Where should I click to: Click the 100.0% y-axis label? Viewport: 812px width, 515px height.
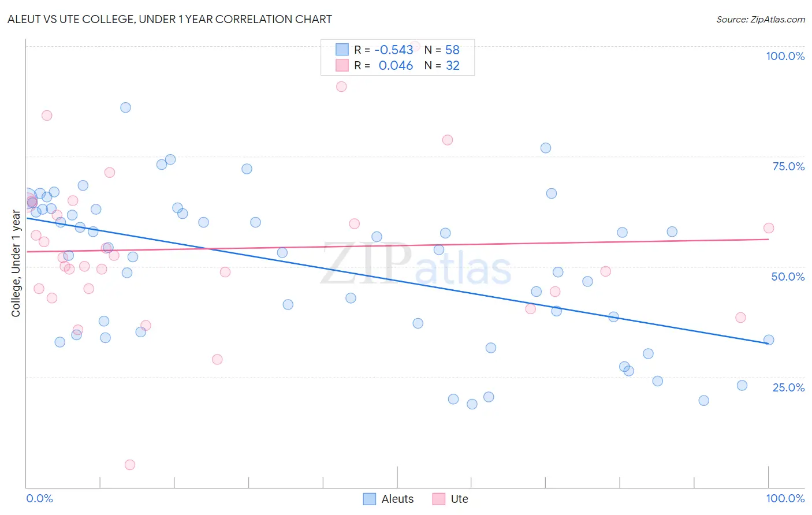[x=785, y=56]
